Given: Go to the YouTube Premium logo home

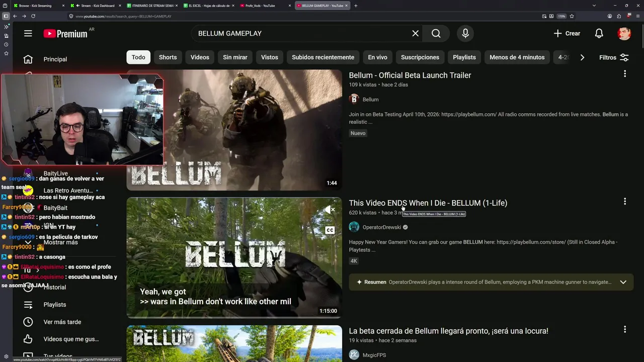Looking at the screenshot, I should [x=66, y=34].
